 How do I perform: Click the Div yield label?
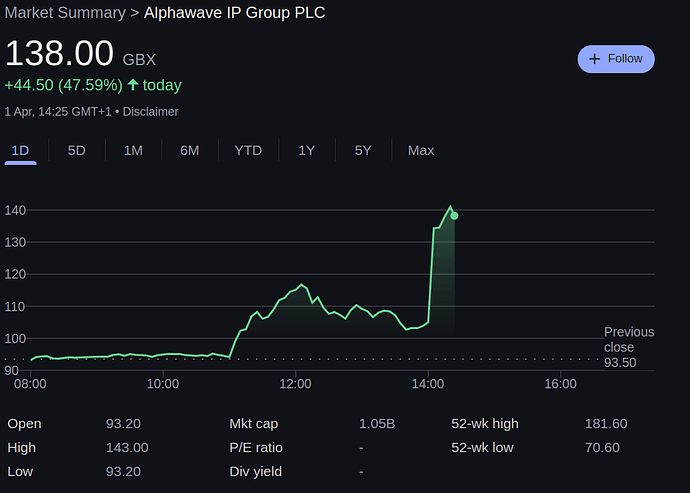tap(256, 471)
